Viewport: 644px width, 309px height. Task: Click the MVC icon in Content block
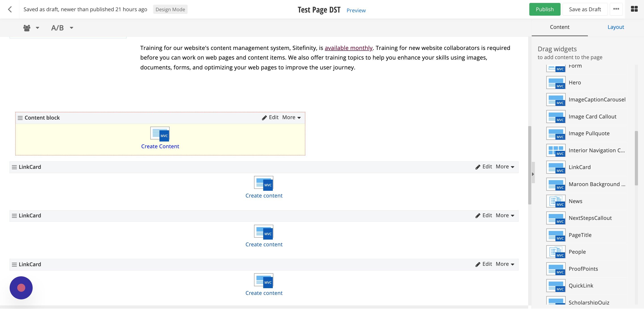(160, 134)
